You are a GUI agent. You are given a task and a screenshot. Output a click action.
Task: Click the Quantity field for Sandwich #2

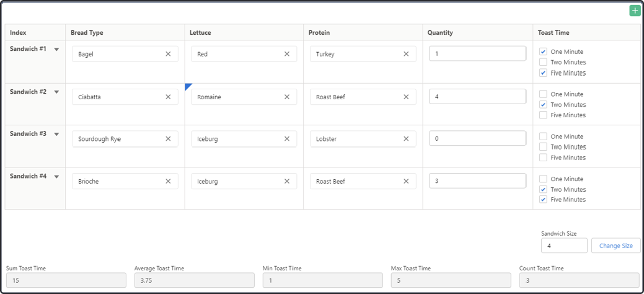pyautogui.click(x=478, y=97)
